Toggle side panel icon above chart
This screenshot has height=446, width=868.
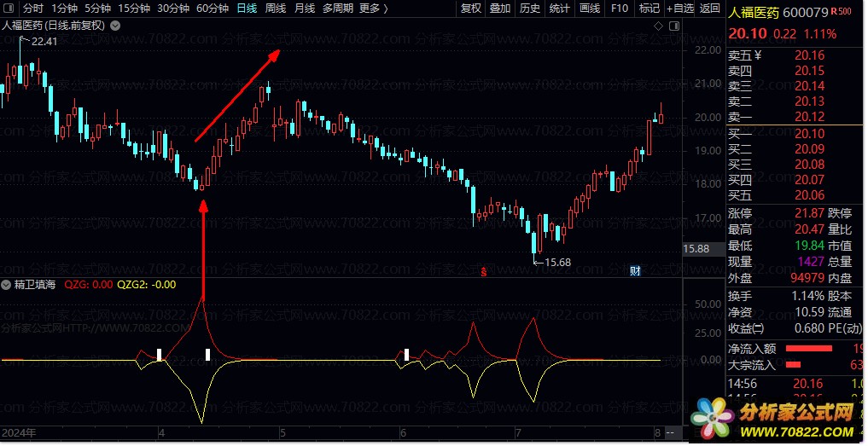point(674,26)
